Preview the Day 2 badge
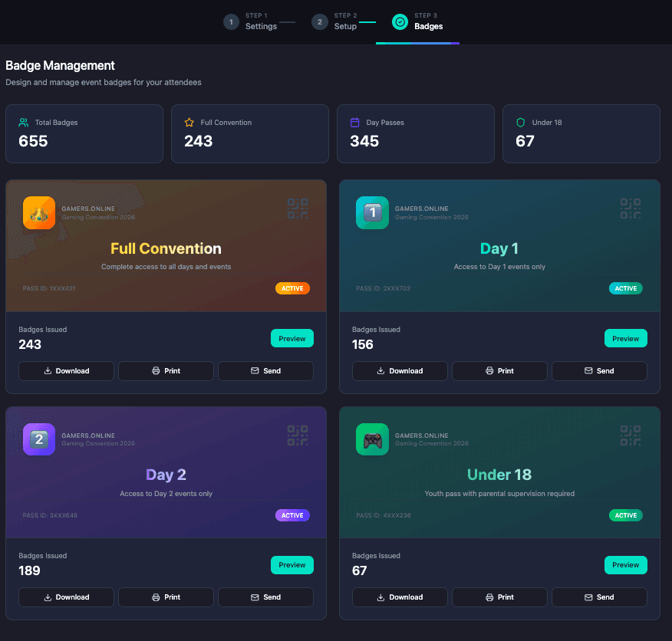The width and height of the screenshot is (672, 641). pyautogui.click(x=292, y=565)
